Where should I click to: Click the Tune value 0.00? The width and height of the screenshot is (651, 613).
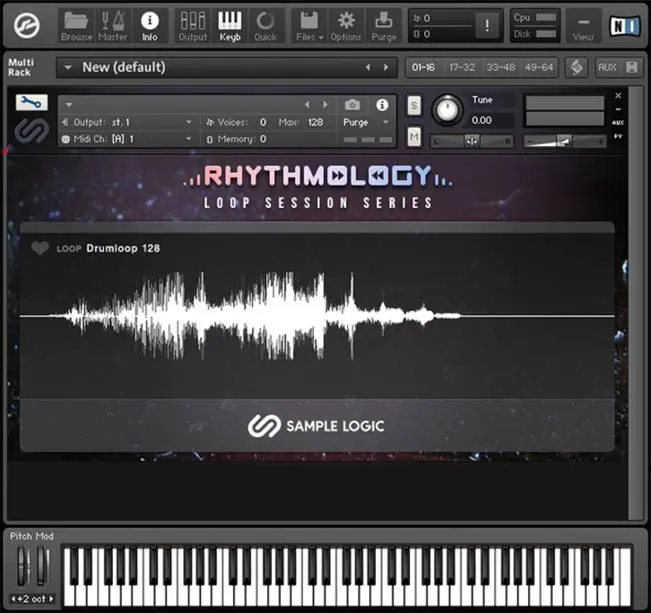pyautogui.click(x=482, y=120)
